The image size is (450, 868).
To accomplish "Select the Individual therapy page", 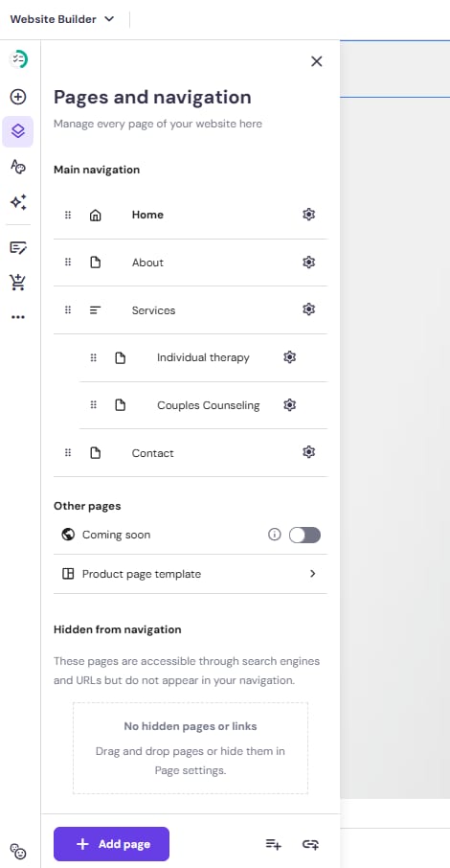I will [204, 357].
